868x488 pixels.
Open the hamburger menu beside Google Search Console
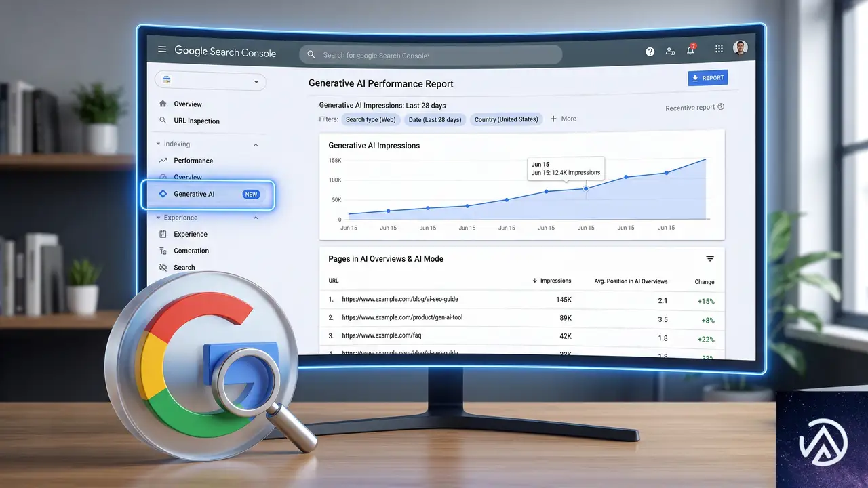coord(162,49)
